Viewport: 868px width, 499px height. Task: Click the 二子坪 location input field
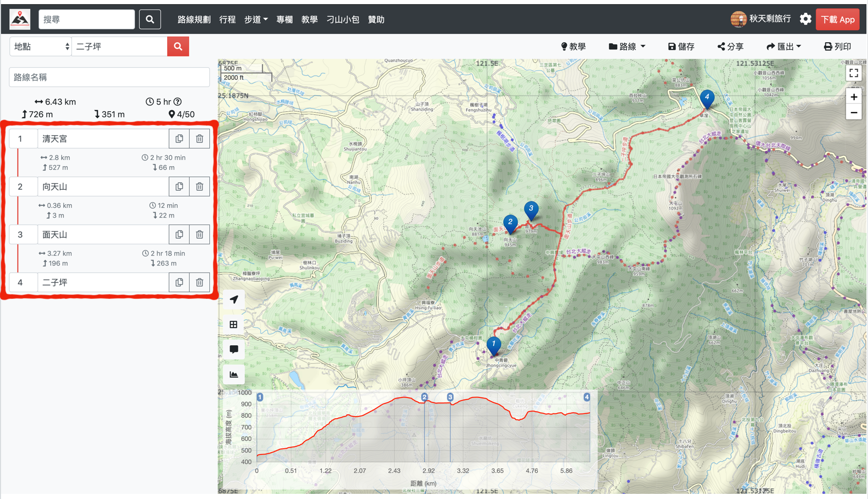(119, 46)
